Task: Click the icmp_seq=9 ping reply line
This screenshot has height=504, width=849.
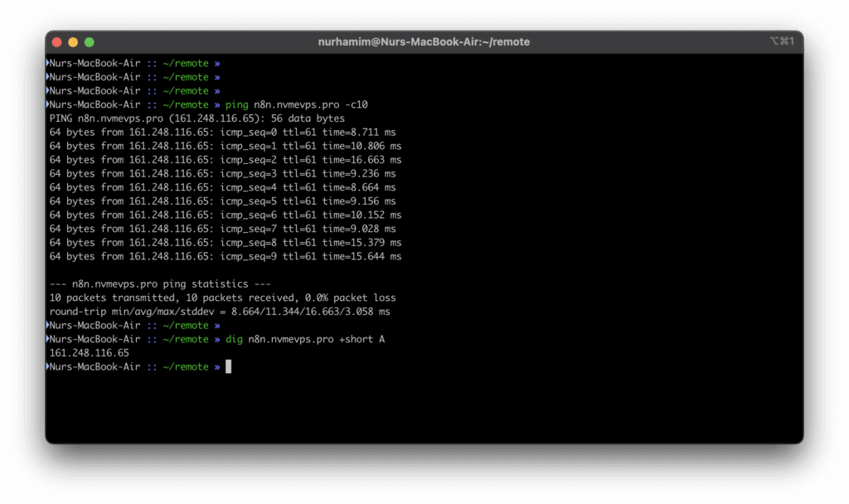Action: click(x=225, y=256)
